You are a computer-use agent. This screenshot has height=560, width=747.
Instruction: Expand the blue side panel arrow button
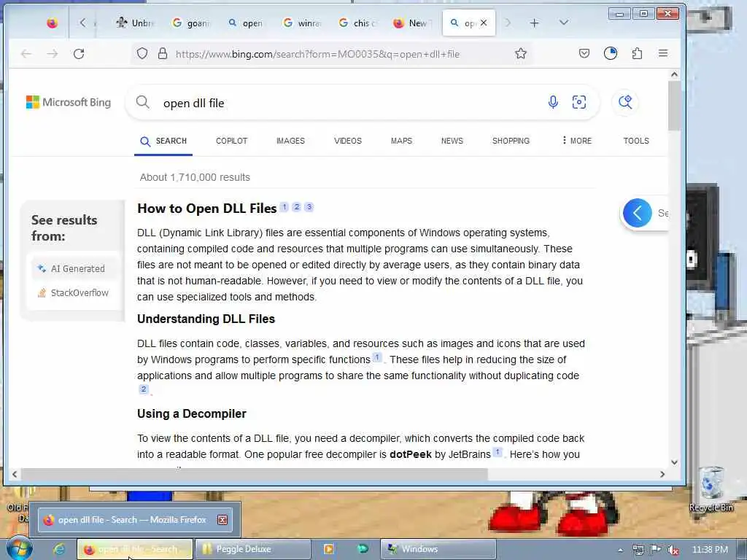[637, 213]
